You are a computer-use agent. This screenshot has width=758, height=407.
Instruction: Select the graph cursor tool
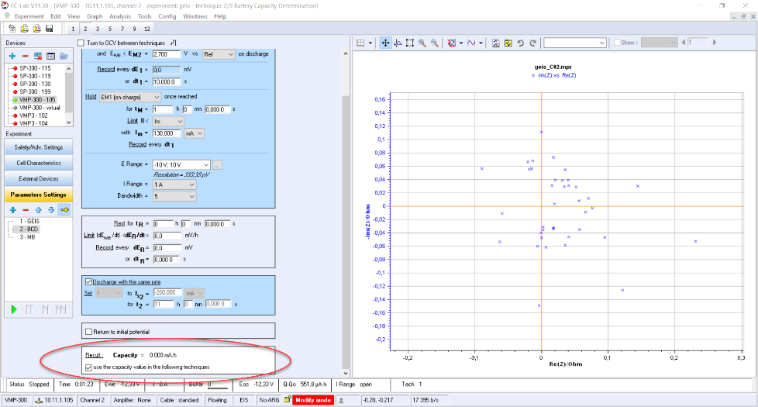coord(397,43)
